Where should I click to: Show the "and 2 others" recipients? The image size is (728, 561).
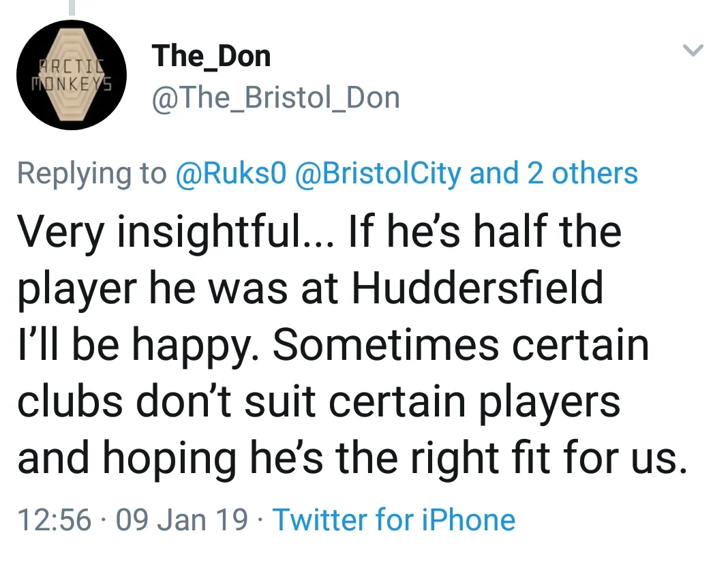pyautogui.click(x=553, y=173)
